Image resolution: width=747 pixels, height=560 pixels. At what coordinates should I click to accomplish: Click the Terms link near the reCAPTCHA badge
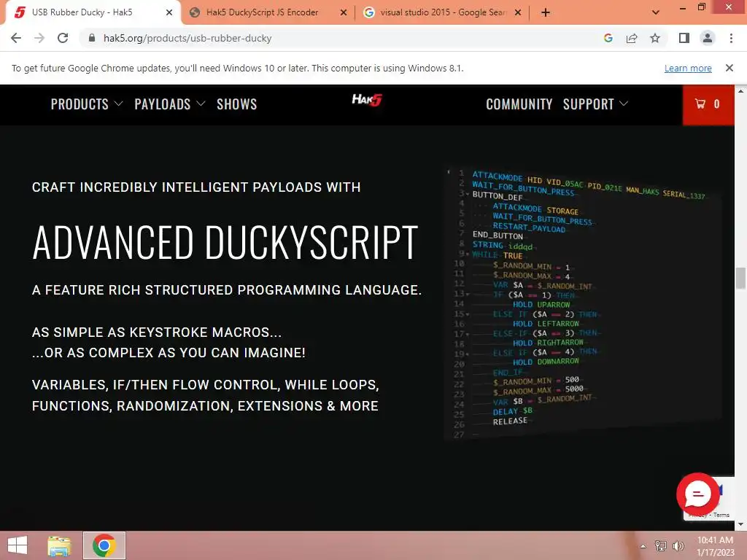721,515
